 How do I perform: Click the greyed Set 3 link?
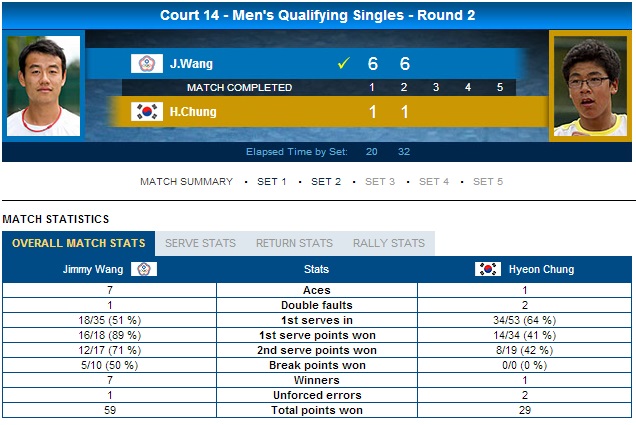380,182
